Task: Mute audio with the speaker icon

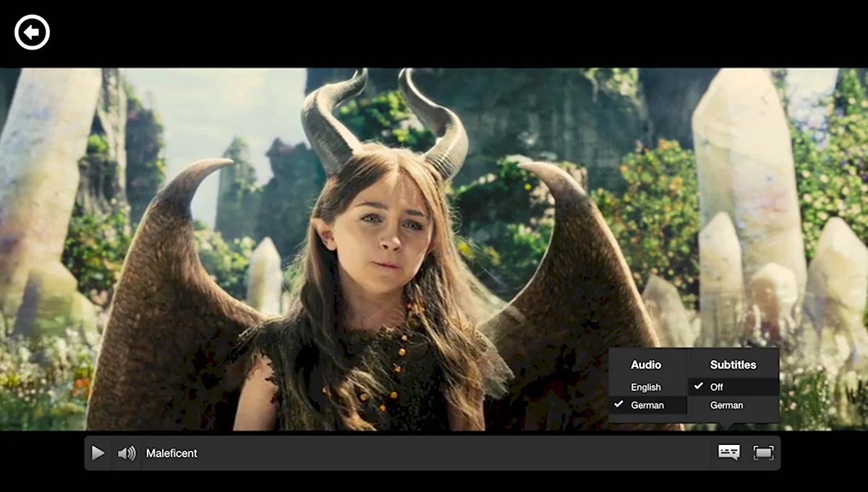Action: 127,453
